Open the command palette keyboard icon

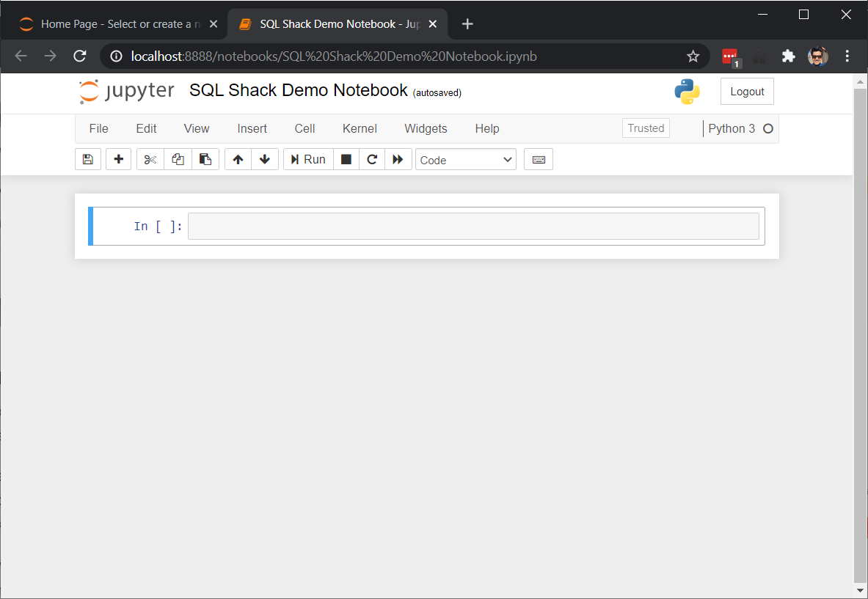[x=539, y=159]
